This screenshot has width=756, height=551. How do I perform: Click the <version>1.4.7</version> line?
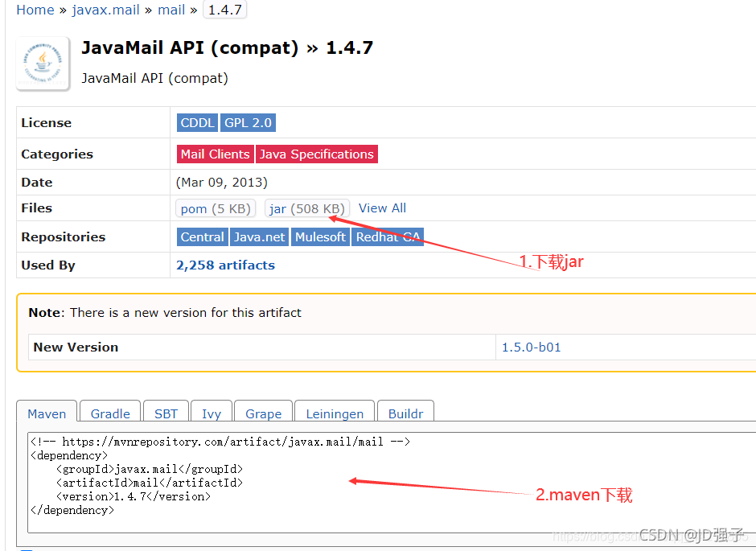(134, 496)
